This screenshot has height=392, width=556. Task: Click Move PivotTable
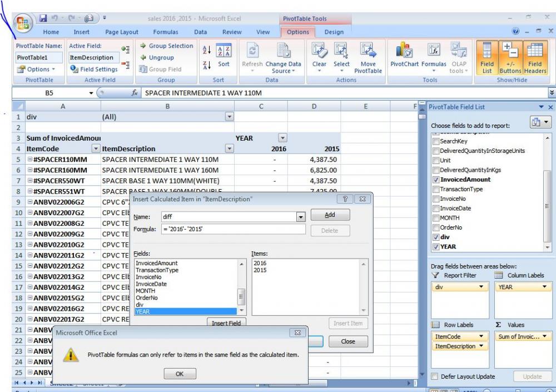click(368, 58)
